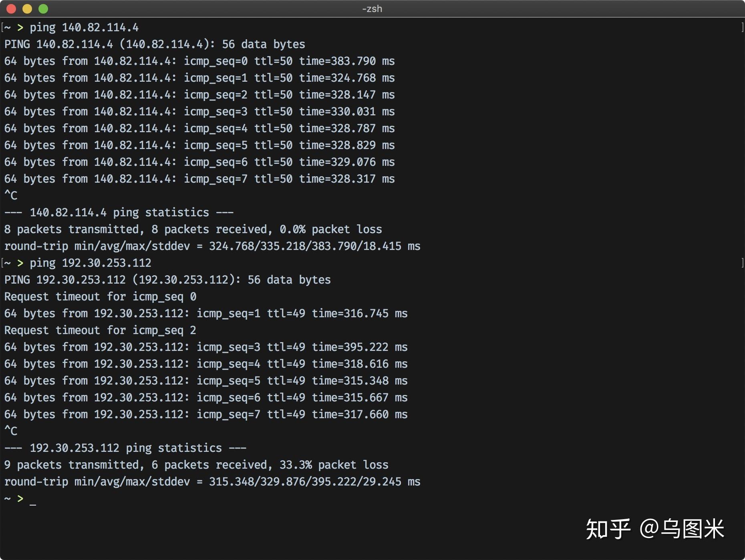Click the reply showing time=330.031 ms
The width and height of the screenshot is (745, 560).
click(199, 111)
